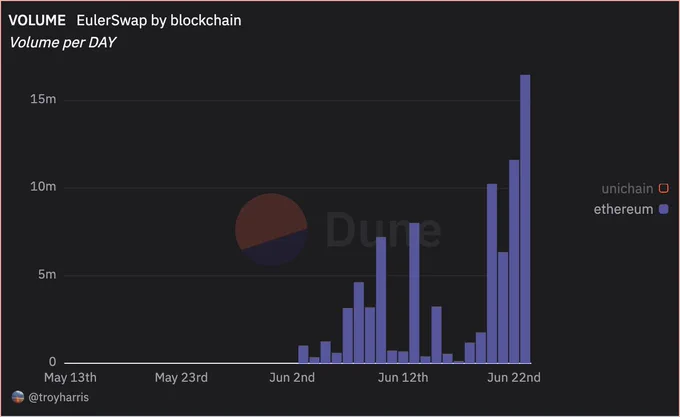Click the '10m' y-axis label

43,187
